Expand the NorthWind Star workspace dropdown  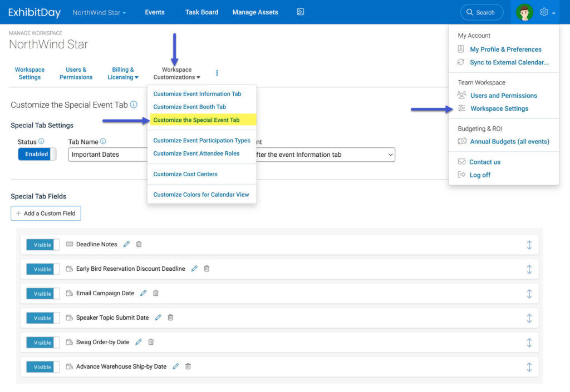pyautogui.click(x=99, y=12)
